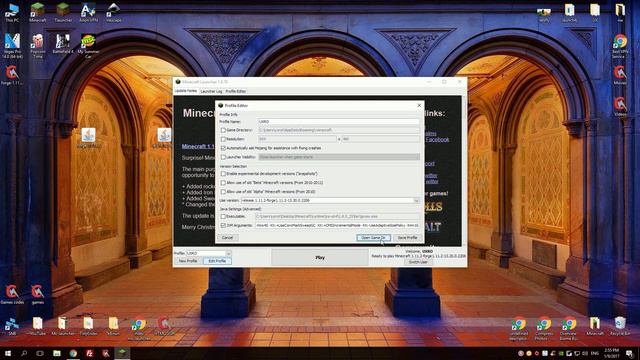Toggle automatically ask Mojang for crash assistance
This screenshot has width=640, height=360.
click(x=223, y=148)
